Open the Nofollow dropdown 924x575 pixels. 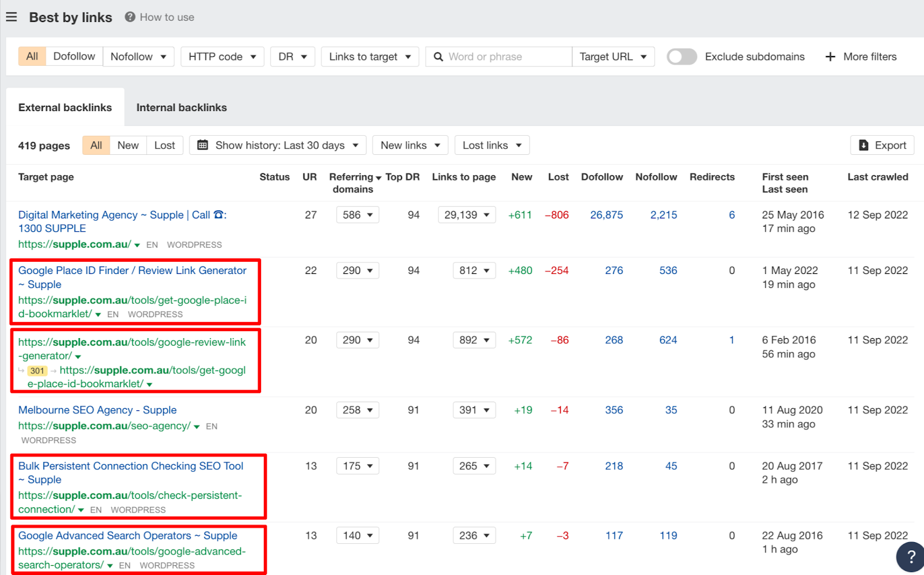point(139,57)
